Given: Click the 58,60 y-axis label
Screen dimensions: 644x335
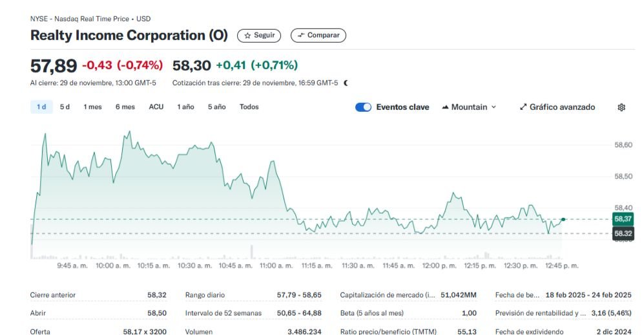Looking at the screenshot, I should point(623,145).
